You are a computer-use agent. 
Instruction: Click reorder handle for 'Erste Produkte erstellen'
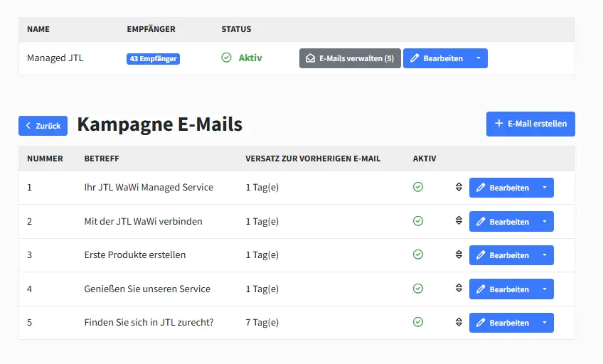click(x=459, y=254)
